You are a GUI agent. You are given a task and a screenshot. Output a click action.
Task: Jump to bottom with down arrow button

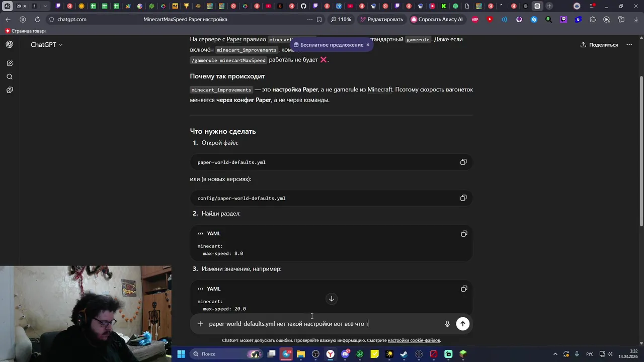tap(332, 299)
